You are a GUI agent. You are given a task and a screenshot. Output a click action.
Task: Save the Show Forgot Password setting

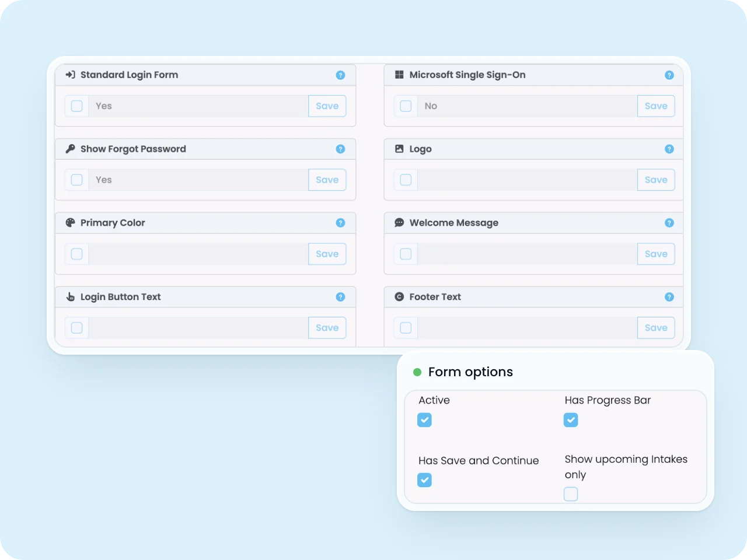point(327,180)
